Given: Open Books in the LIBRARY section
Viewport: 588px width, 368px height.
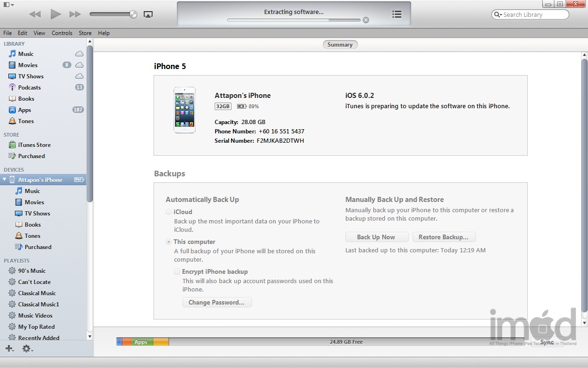Looking at the screenshot, I should pyautogui.click(x=26, y=98).
